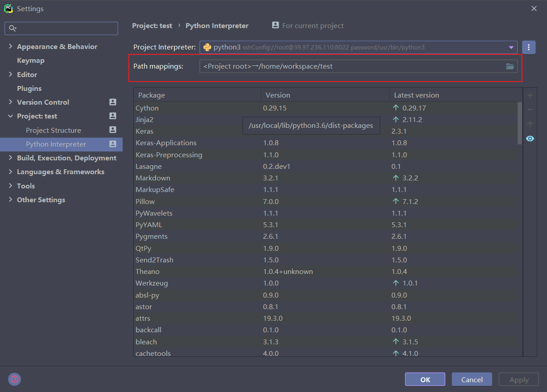Click the upgrade arrow in Markdown row

(395, 178)
